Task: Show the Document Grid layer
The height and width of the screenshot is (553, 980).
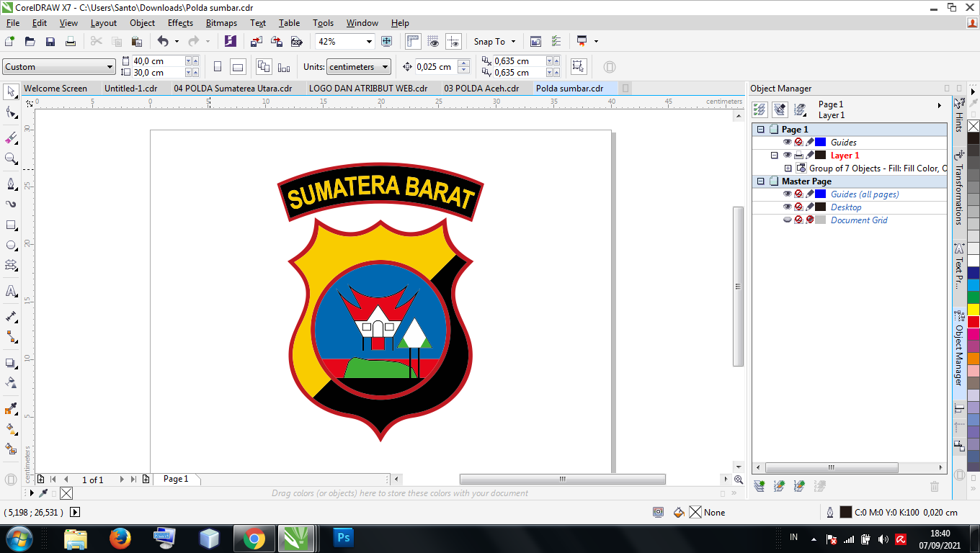Action: [x=788, y=220]
